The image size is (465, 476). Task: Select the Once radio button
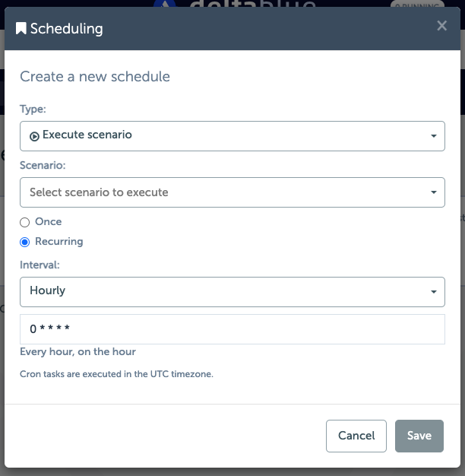pos(25,222)
